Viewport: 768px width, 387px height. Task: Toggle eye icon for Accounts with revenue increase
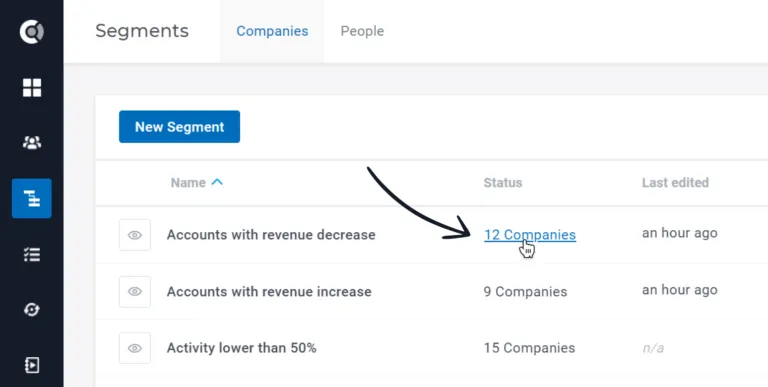135,291
